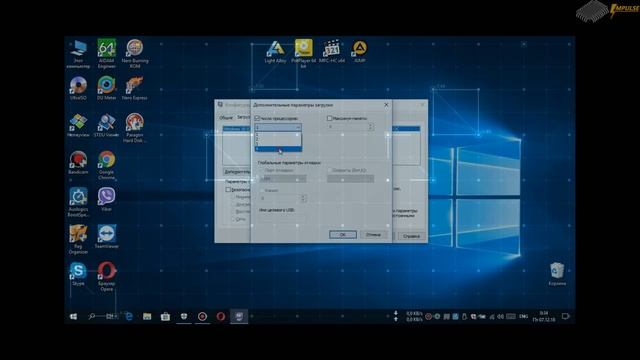The width and height of the screenshot is (640, 360).
Task: Click the Edge icon in the taskbar
Action: (129, 316)
